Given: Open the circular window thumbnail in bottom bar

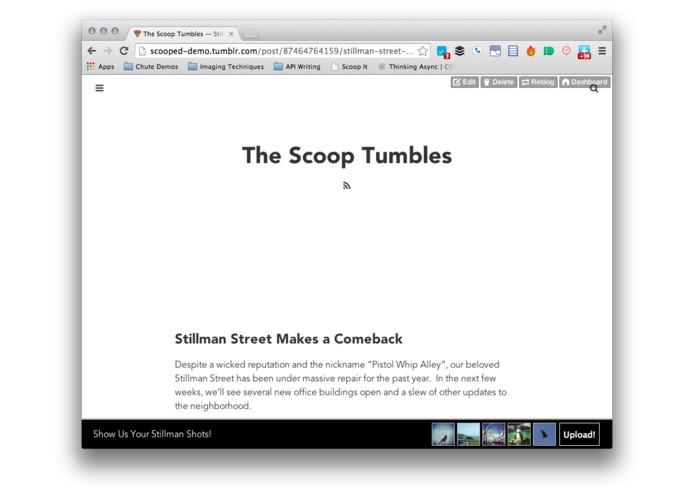Looking at the screenshot, I should (494, 434).
